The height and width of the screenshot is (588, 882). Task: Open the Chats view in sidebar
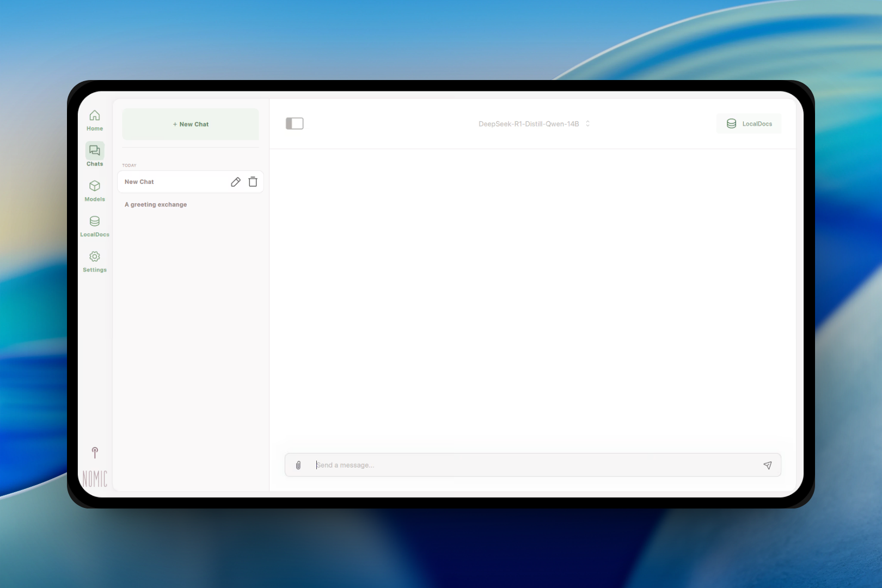95,155
